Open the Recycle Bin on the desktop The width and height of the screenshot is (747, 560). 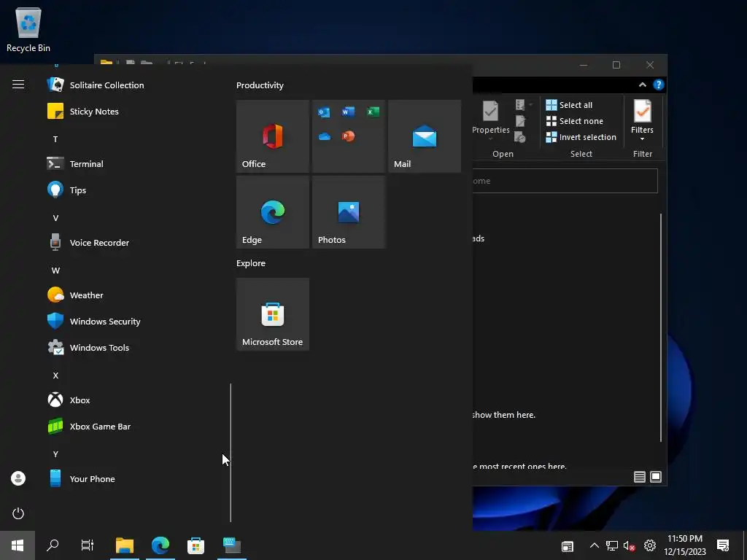click(28, 30)
